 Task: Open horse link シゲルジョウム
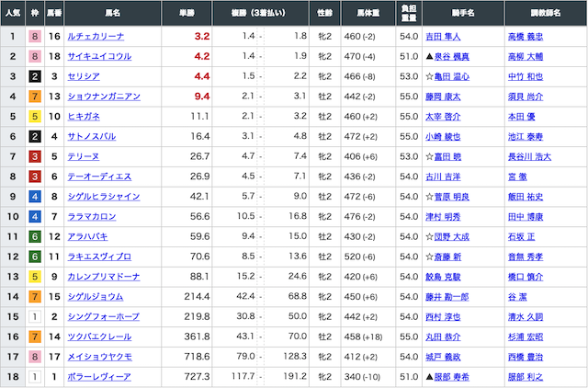tap(96, 297)
